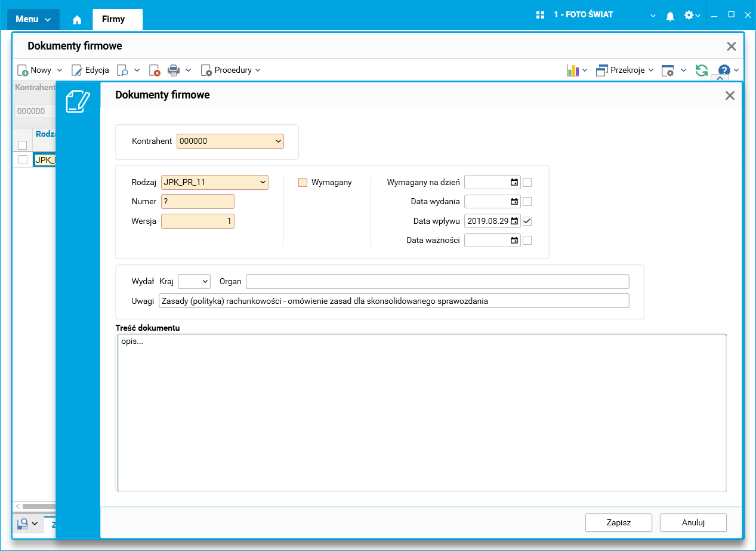The image size is (756, 551).
Task: Open Procedury from the toolbar
Action: [231, 70]
